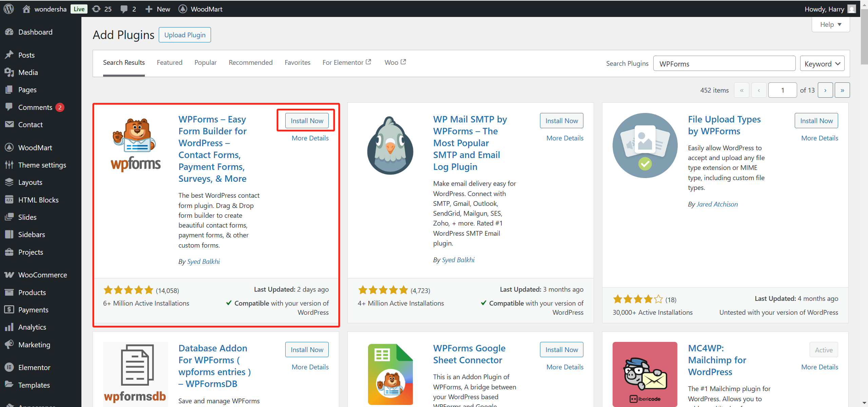Expand the Help panel dropdown

(x=830, y=24)
